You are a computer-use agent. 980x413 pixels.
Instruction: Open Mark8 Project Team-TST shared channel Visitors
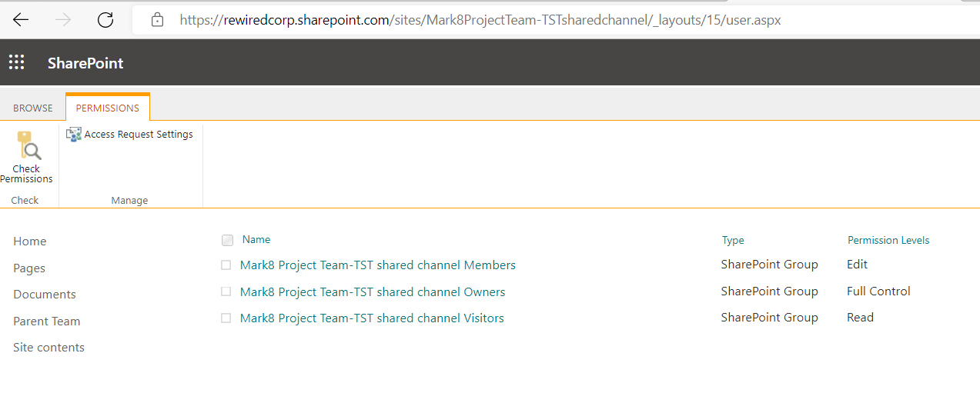point(372,318)
